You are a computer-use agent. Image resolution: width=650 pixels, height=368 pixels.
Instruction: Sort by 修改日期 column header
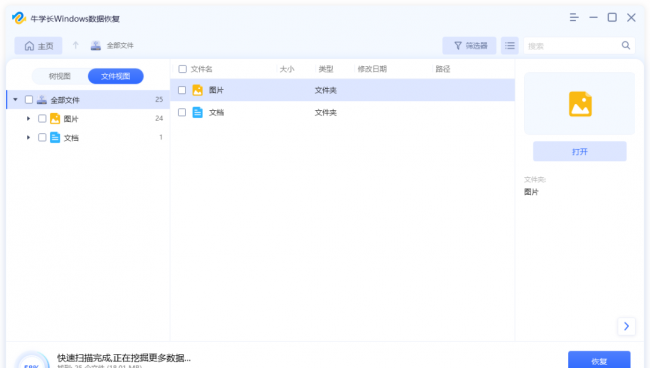372,69
